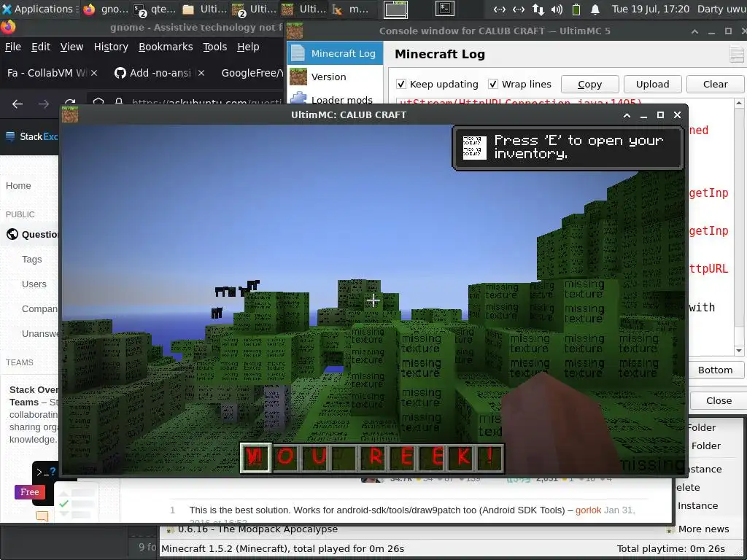Click the Close button in console window
Screen dimensions: 747x560
click(x=718, y=400)
